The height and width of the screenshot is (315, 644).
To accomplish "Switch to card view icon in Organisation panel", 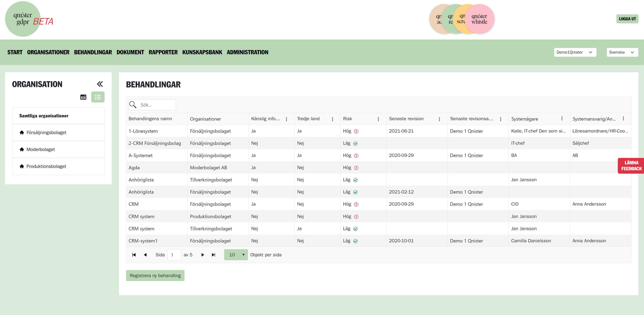I will 83,97.
